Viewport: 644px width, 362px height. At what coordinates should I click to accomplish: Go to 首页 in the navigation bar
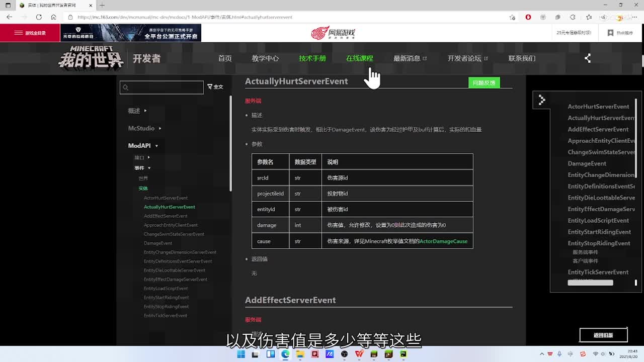(225, 58)
